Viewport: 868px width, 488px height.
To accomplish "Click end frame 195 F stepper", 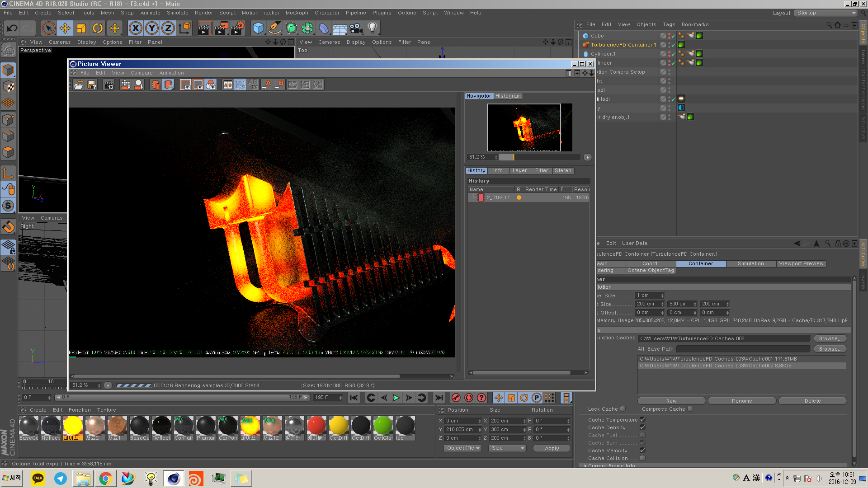I will pyautogui.click(x=340, y=398).
